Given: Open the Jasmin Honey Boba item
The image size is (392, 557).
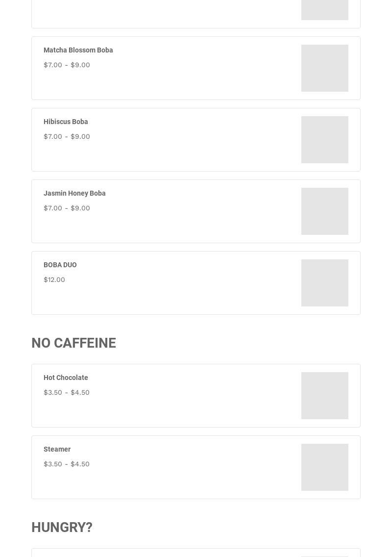Looking at the screenshot, I should point(74,193).
